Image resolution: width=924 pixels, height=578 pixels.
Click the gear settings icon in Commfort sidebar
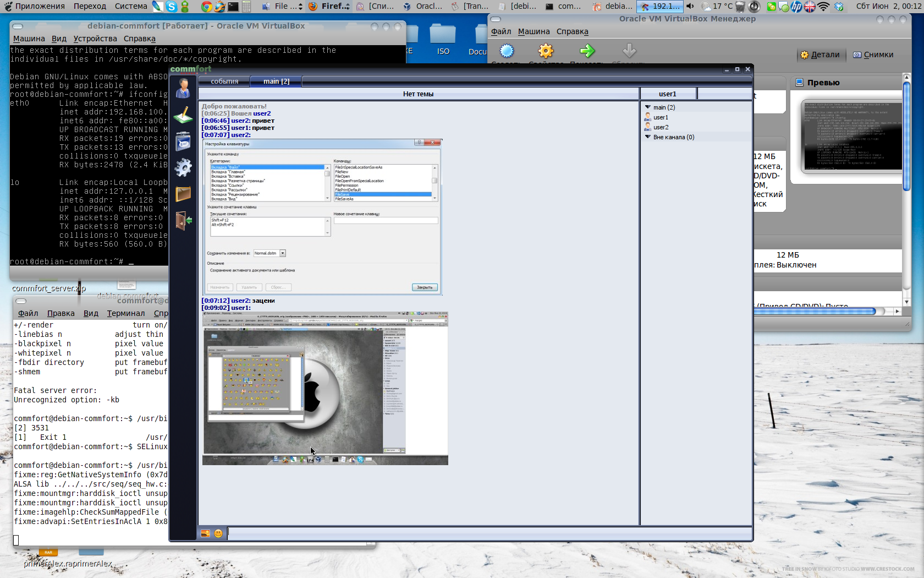coord(183,167)
